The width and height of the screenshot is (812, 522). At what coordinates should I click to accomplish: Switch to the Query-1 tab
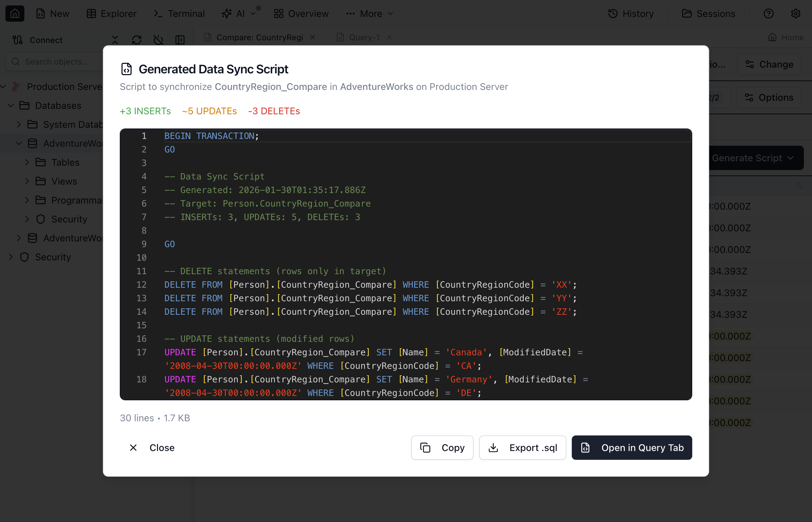(364, 37)
